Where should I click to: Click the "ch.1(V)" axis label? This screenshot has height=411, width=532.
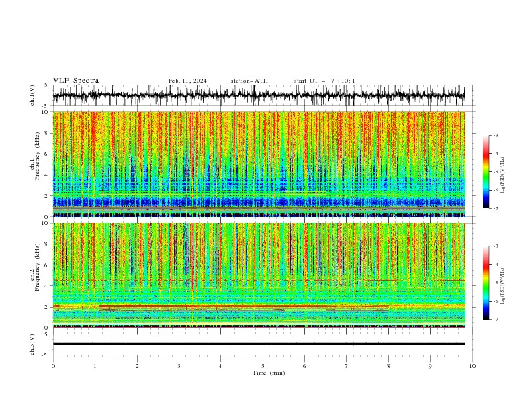pos(32,95)
